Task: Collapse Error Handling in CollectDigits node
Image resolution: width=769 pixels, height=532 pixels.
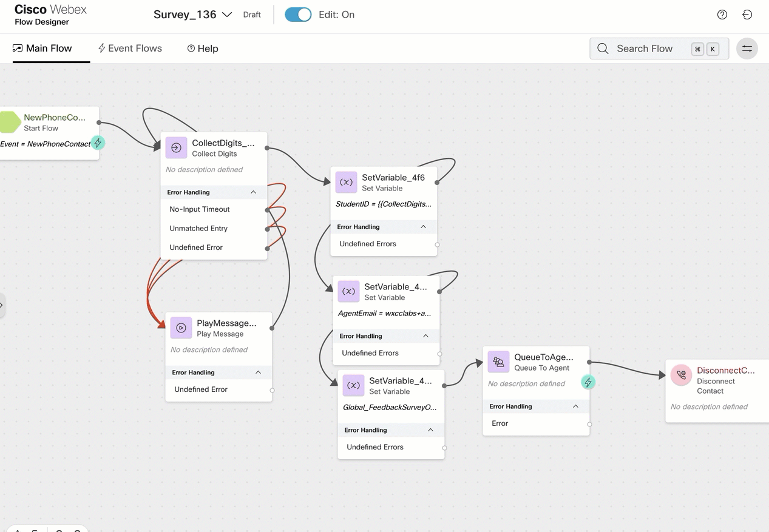Action: pos(253,192)
